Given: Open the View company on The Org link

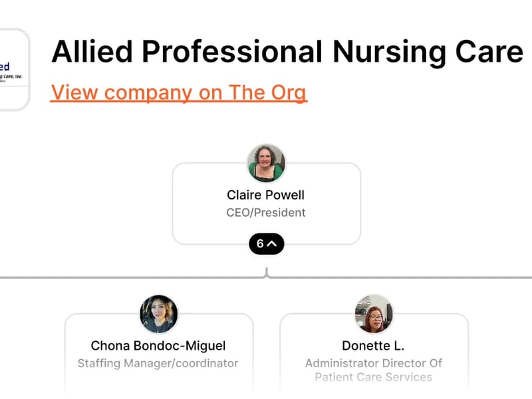Looking at the screenshot, I should 179,92.
